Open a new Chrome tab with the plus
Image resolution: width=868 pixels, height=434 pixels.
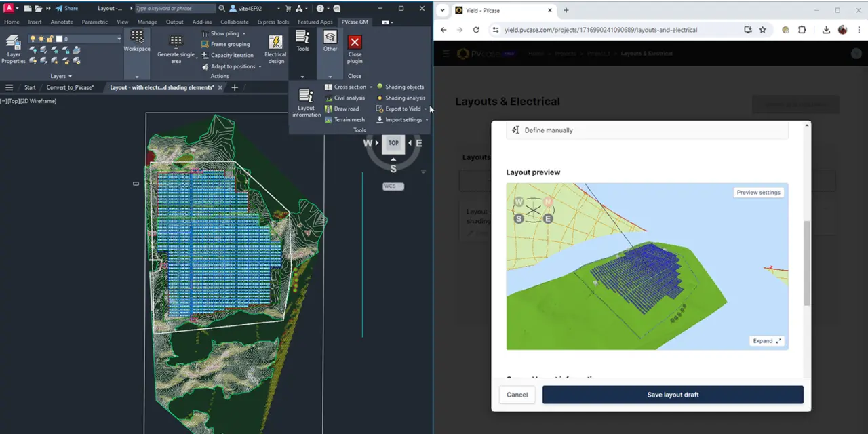coord(566,10)
